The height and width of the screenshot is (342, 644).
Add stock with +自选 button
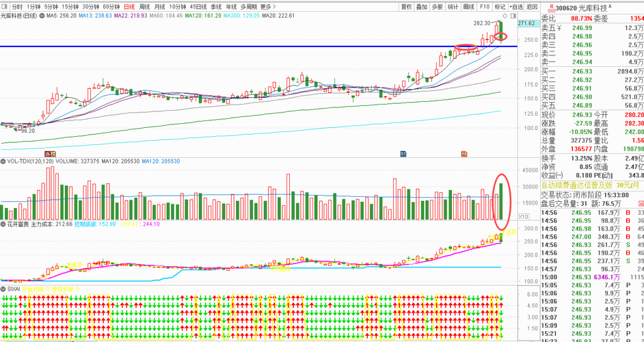[516, 7]
